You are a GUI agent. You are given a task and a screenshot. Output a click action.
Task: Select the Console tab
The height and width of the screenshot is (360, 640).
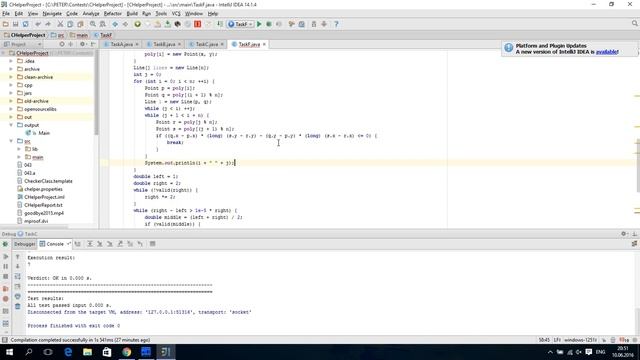(55, 244)
